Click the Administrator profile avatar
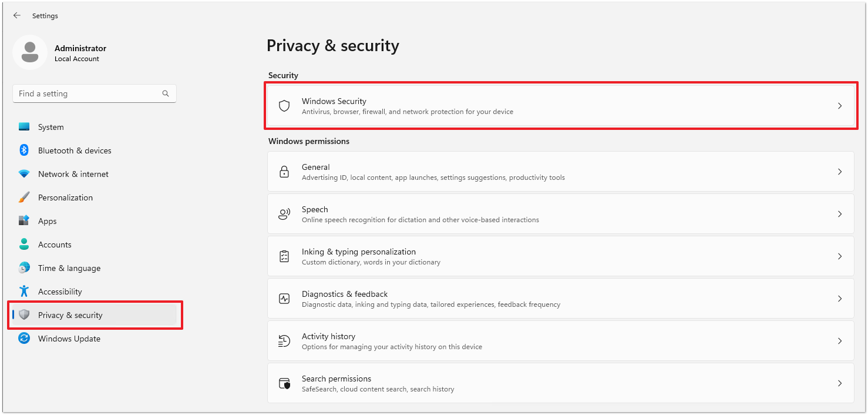868x415 pixels. pos(29,52)
